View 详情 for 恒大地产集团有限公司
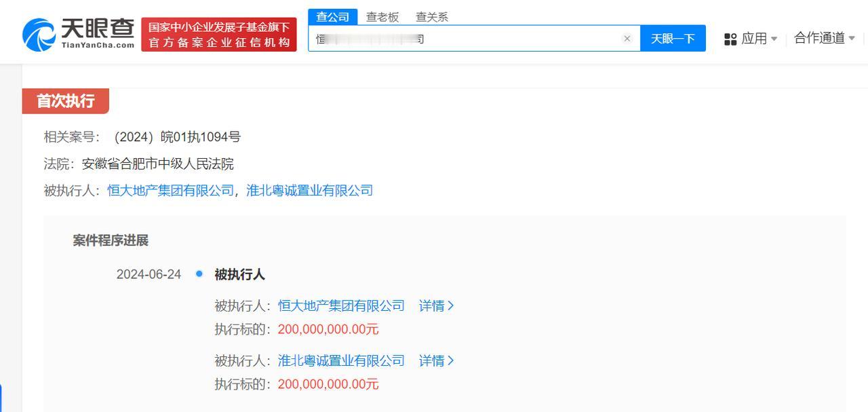Screen dimensions: 868x412 click(436, 306)
